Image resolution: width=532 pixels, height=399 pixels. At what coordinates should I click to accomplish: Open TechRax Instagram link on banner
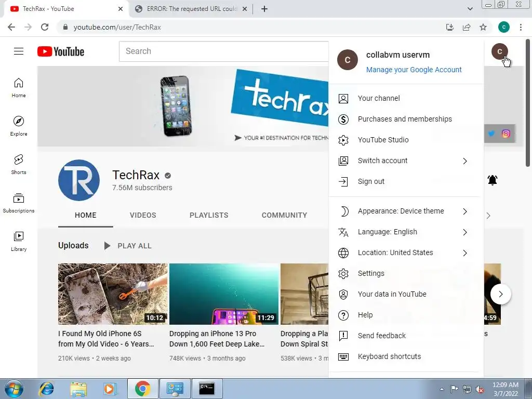coord(506,134)
